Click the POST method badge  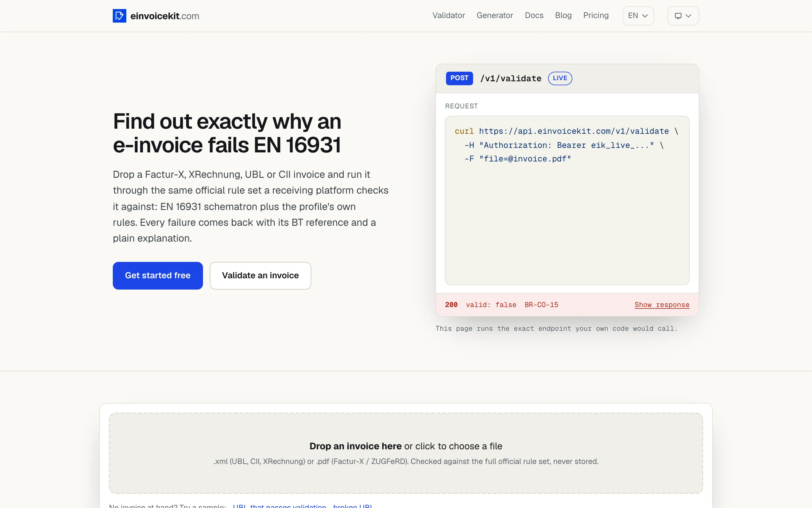(x=459, y=78)
